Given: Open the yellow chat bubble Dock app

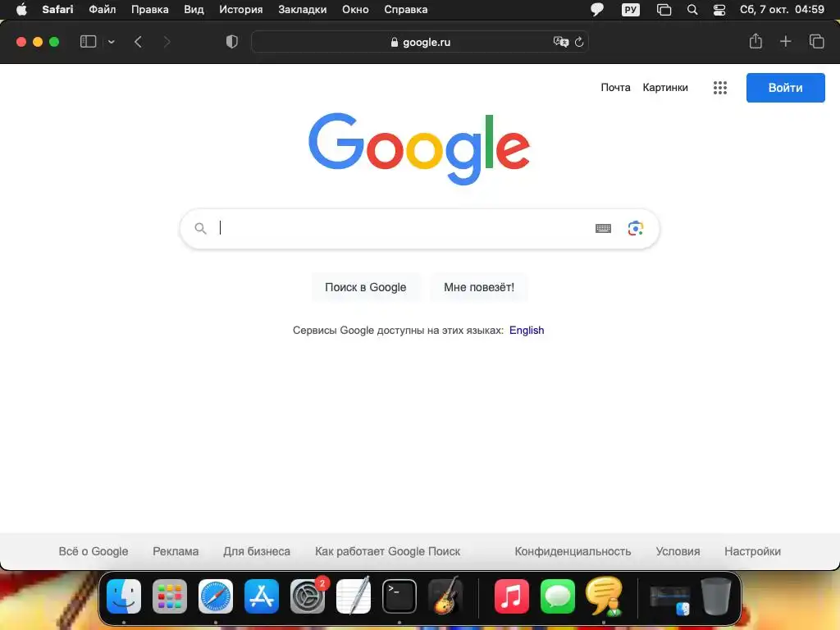Looking at the screenshot, I should [604, 596].
